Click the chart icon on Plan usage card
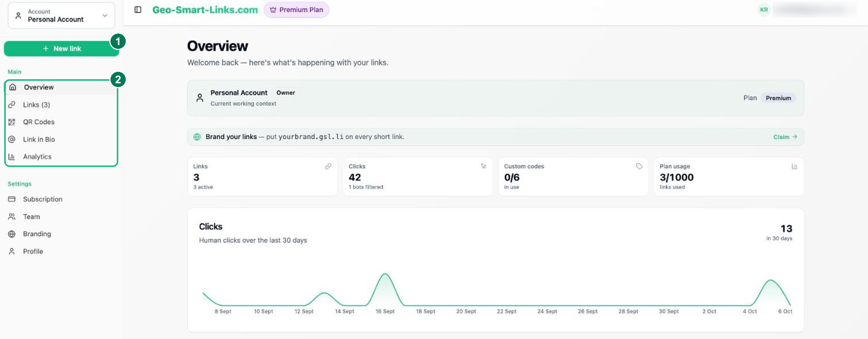 pyautogui.click(x=795, y=166)
